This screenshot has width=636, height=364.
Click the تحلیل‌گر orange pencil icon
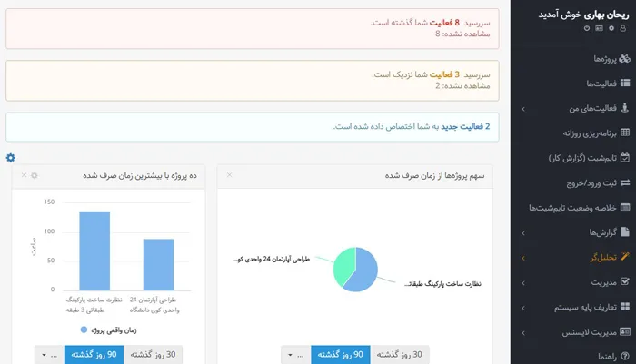625,257
